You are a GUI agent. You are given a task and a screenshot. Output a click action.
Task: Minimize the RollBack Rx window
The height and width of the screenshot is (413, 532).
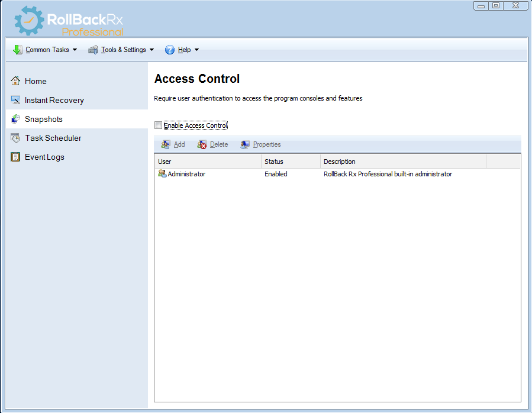tap(481, 6)
